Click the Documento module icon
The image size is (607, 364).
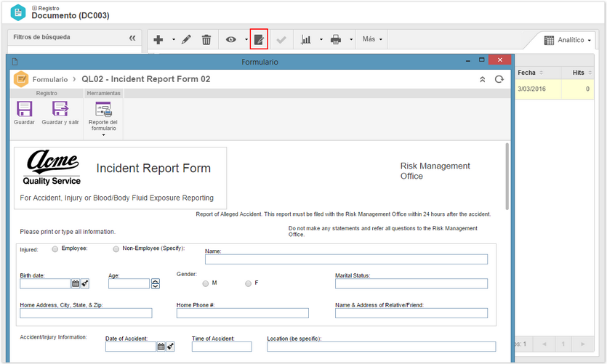(17, 12)
